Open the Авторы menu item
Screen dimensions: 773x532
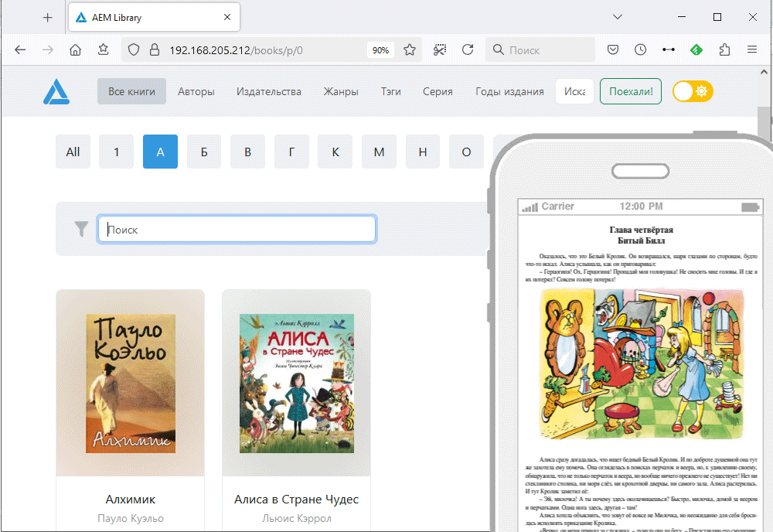pos(196,91)
